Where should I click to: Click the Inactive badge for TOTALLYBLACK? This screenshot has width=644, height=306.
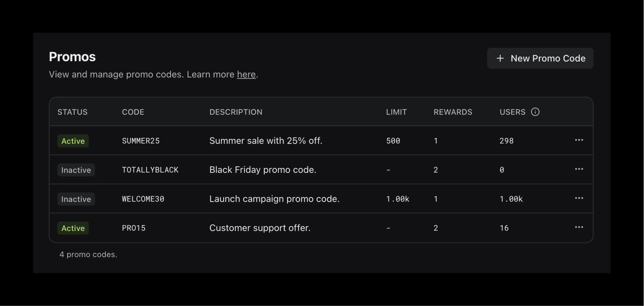point(76,170)
